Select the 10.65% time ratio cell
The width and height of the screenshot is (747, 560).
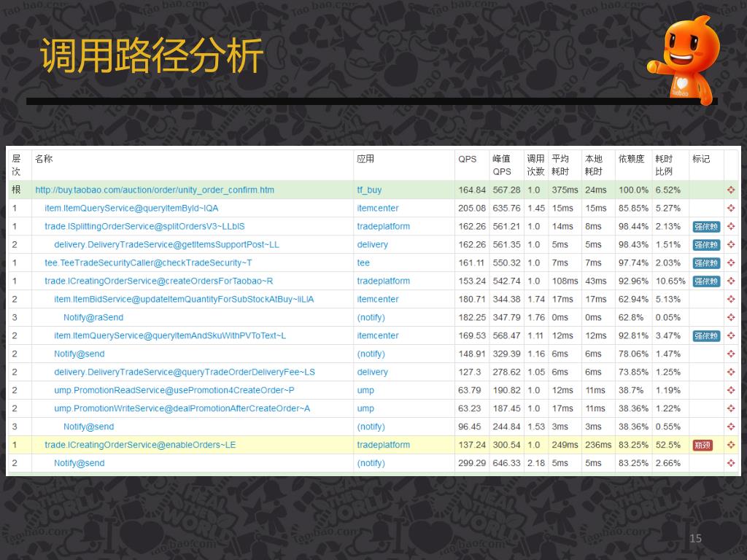pyautogui.click(x=670, y=281)
